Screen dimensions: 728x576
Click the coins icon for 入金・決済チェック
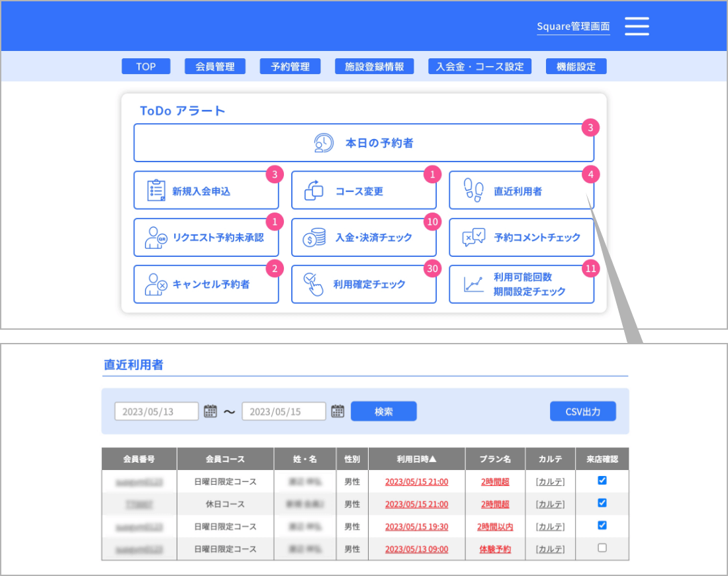(x=314, y=237)
